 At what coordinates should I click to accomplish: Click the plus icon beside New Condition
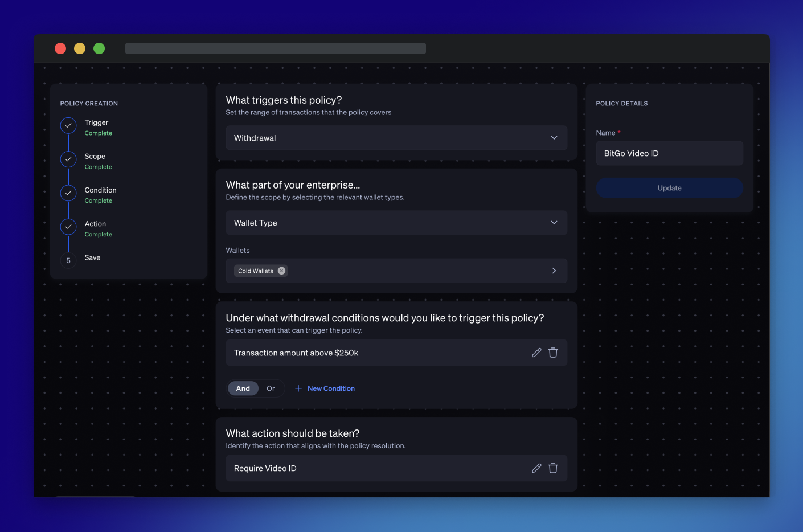tap(298, 388)
